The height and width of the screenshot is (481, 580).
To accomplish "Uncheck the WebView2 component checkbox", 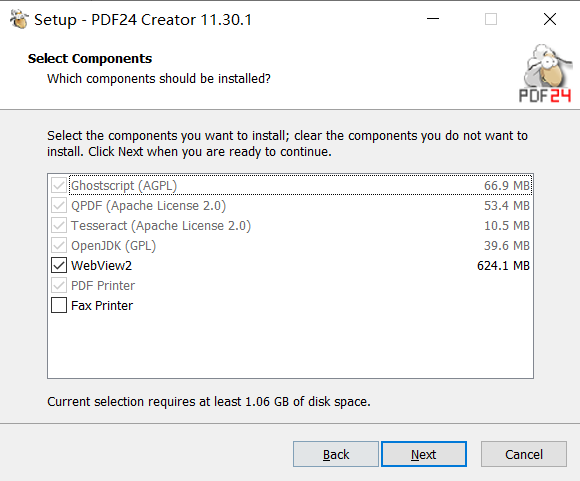I will pos(59,265).
